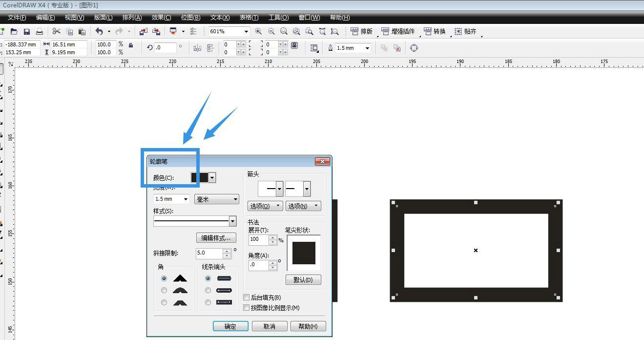644x340 pixels.
Task: Click the 编辑样式 button
Action: 216,238
